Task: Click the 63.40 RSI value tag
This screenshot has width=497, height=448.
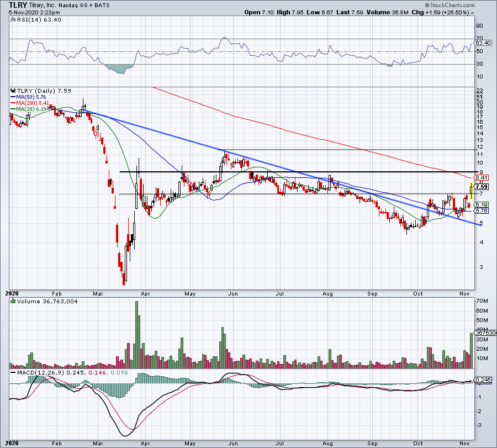Action: (483, 43)
